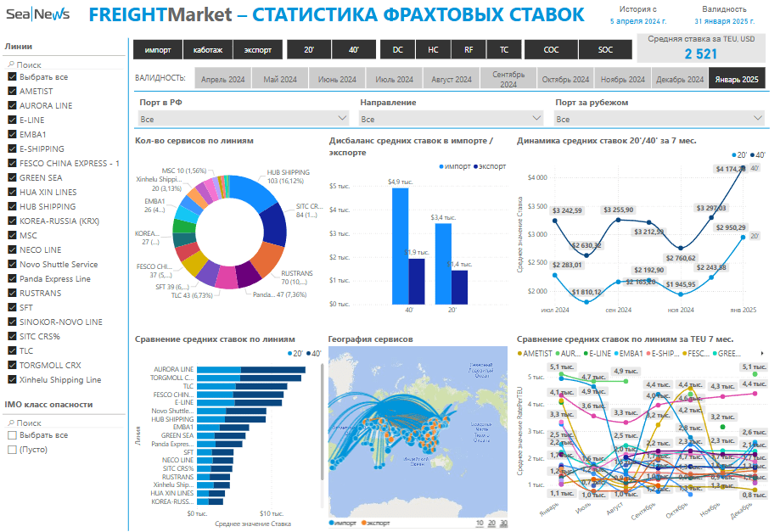The image size is (780, 532).
Task: Switch to Декабрь 2024 validity
Action: tap(680, 79)
